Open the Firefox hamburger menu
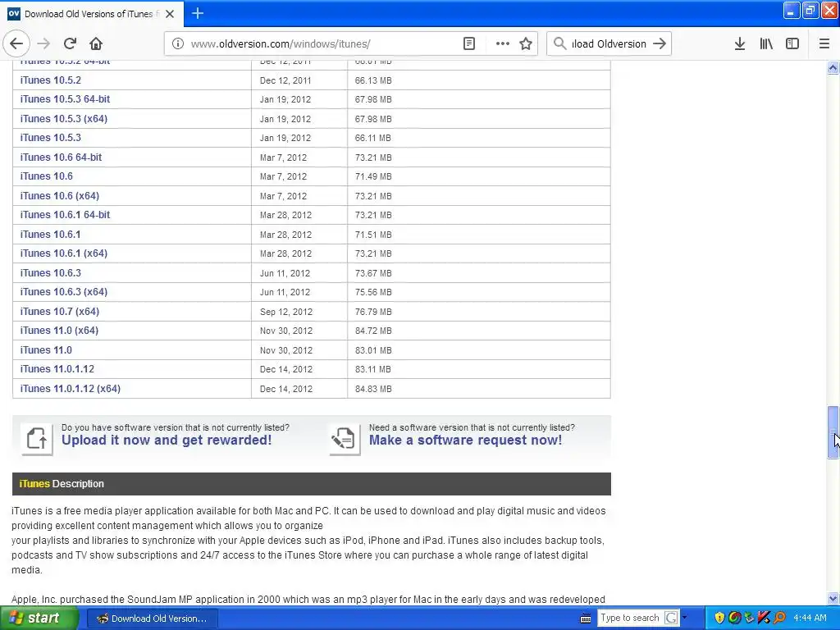Screen dimensions: 840x630 pyautogui.click(x=824, y=44)
